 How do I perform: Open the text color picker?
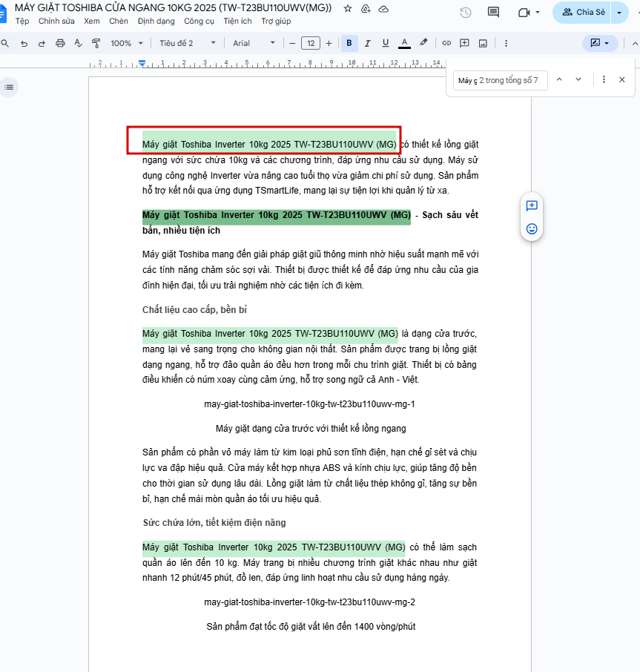coord(404,43)
